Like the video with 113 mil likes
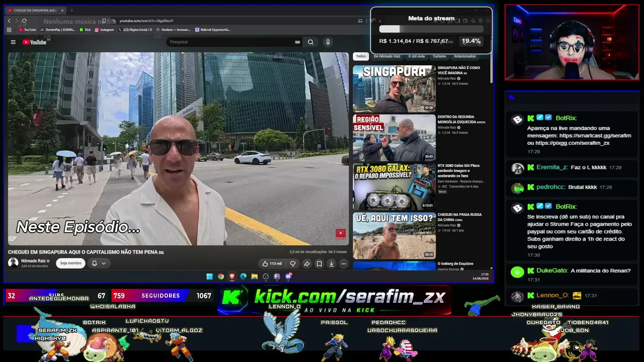 [x=272, y=263]
